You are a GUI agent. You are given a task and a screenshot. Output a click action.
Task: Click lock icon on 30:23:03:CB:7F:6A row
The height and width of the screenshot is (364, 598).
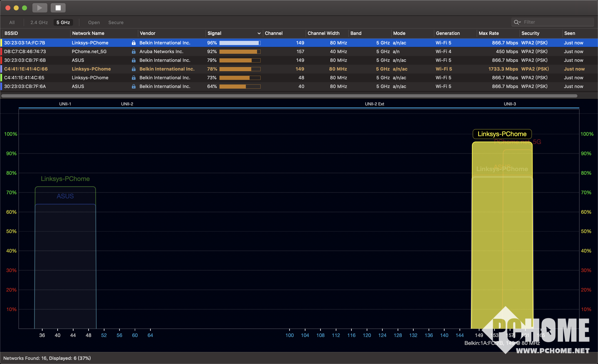point(134,86)
